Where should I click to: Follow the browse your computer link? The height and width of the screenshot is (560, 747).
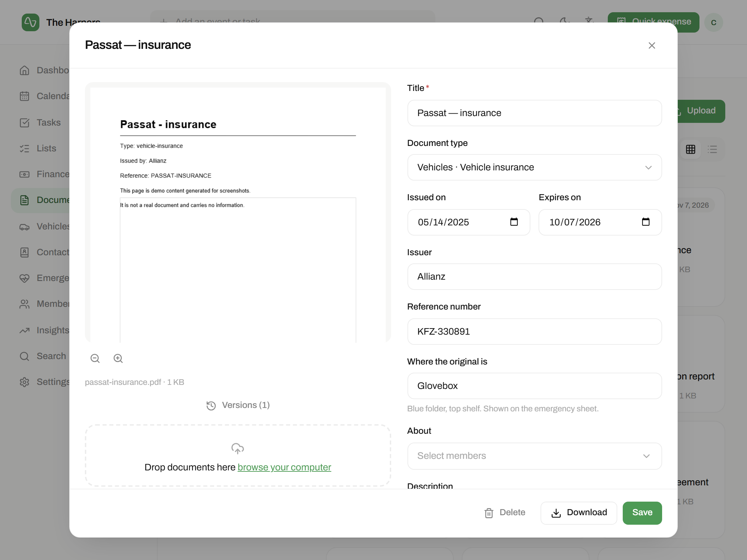(x=284, y=467)
